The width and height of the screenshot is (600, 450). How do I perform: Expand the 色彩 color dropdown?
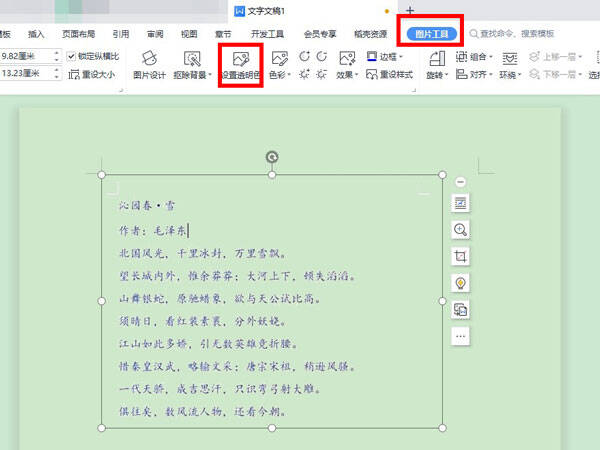pyautogui.click(x=289, y=75)
